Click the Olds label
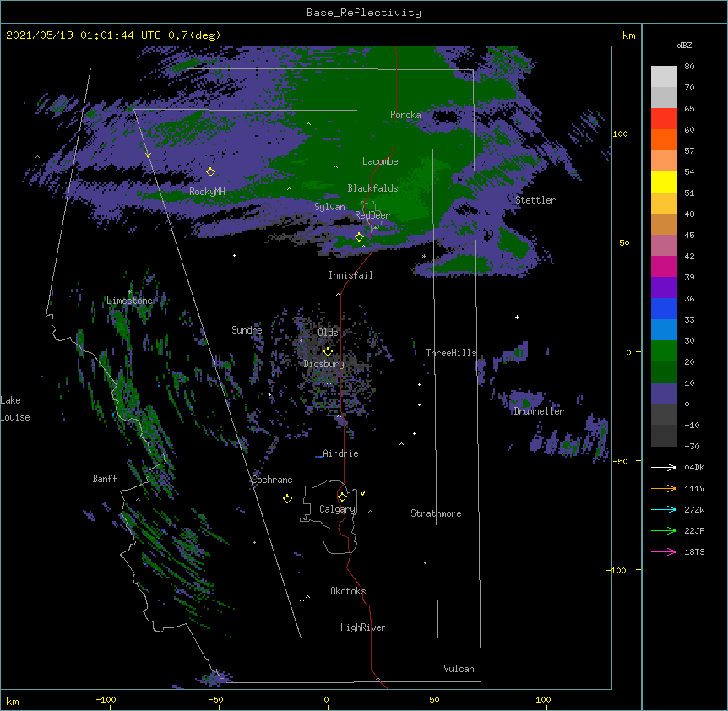This screenshot has height=711, width=728. click(328, 333)
